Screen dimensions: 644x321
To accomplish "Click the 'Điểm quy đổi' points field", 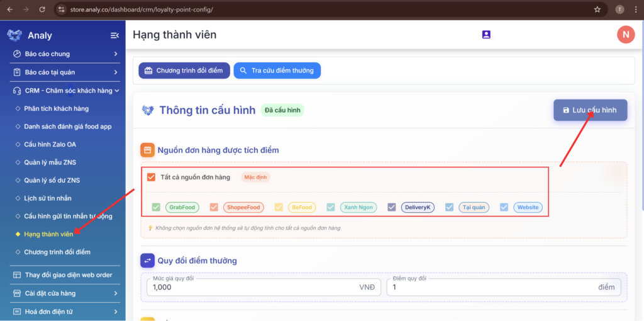I will (491, 287).
